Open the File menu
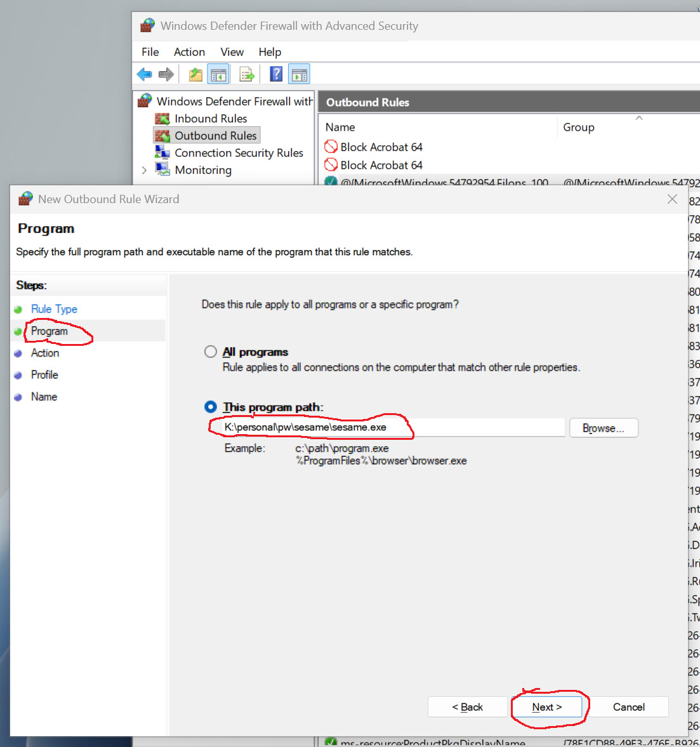This screenshot has height=747, width=700. click(x=150, y=52)
